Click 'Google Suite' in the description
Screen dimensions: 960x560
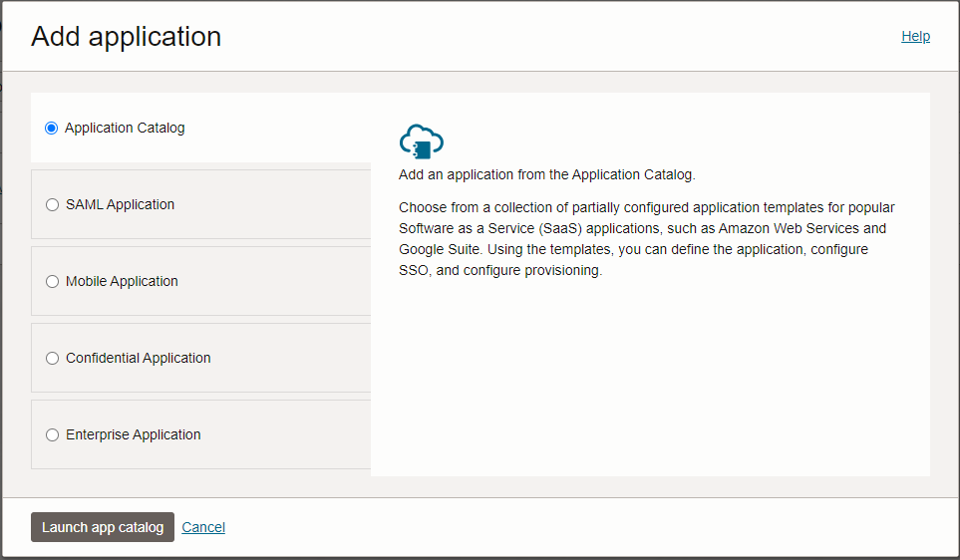(439, 249)
